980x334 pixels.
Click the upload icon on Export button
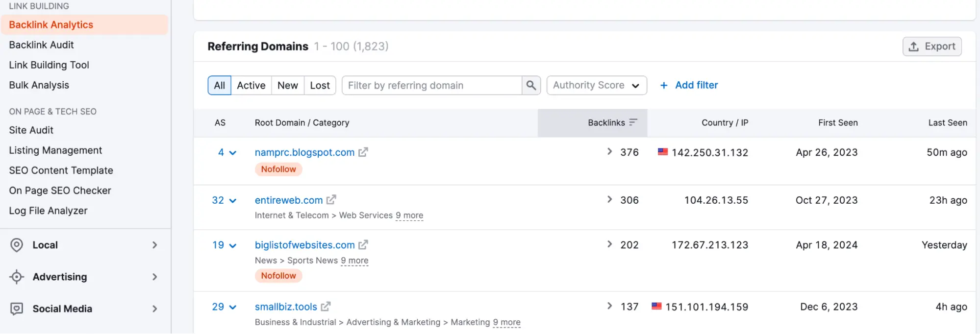pos(913,47)
